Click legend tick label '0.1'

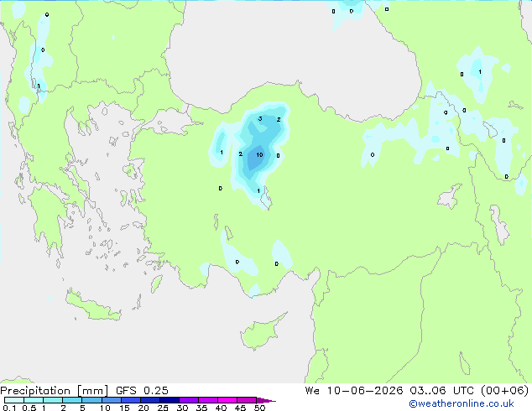[x=9, y=408]
